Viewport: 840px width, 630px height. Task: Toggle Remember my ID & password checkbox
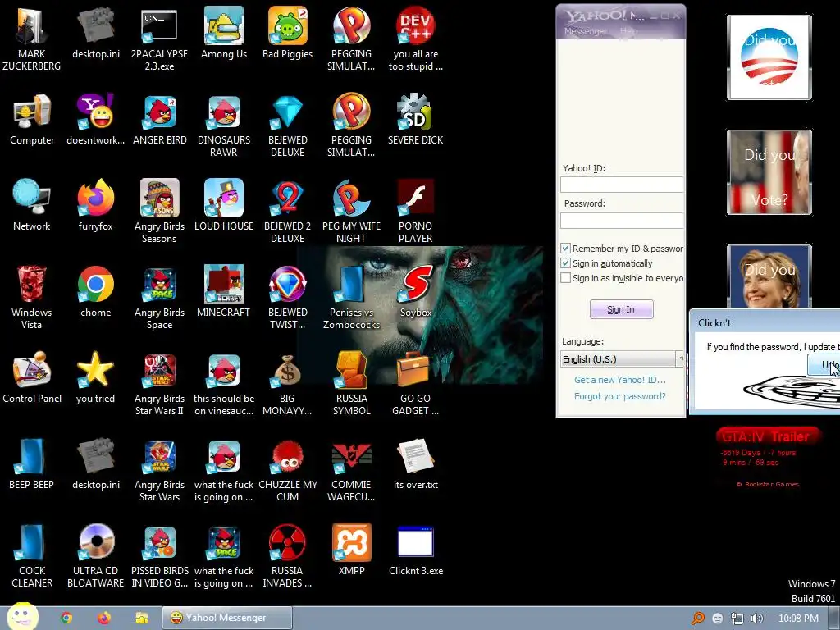click(566, 248)
